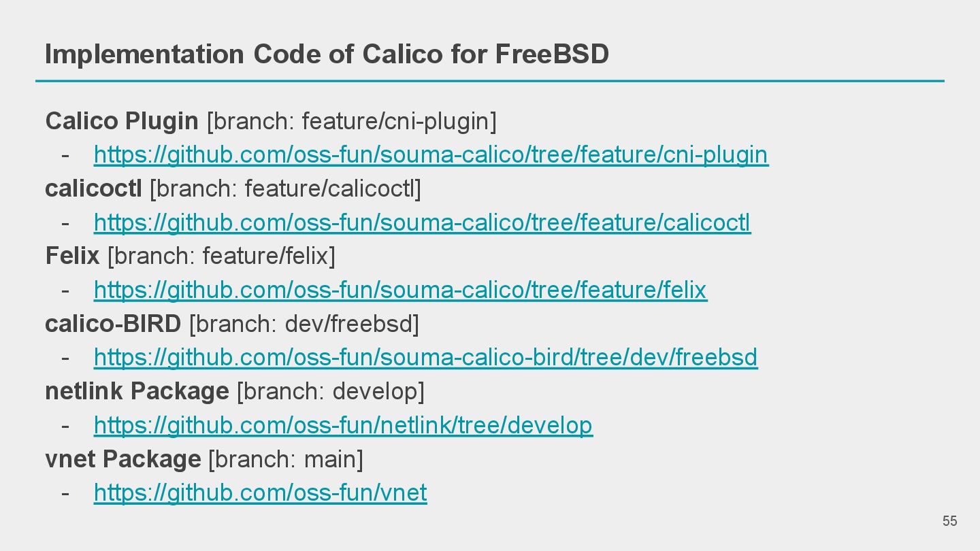
Task: Follow the souma-calico feature/felix link
Action: (x=400, y=290)
